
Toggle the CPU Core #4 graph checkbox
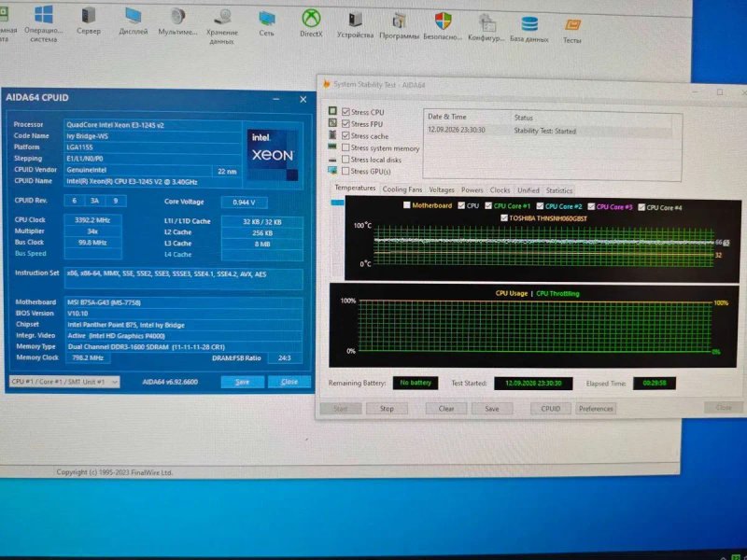pos(641,207)
